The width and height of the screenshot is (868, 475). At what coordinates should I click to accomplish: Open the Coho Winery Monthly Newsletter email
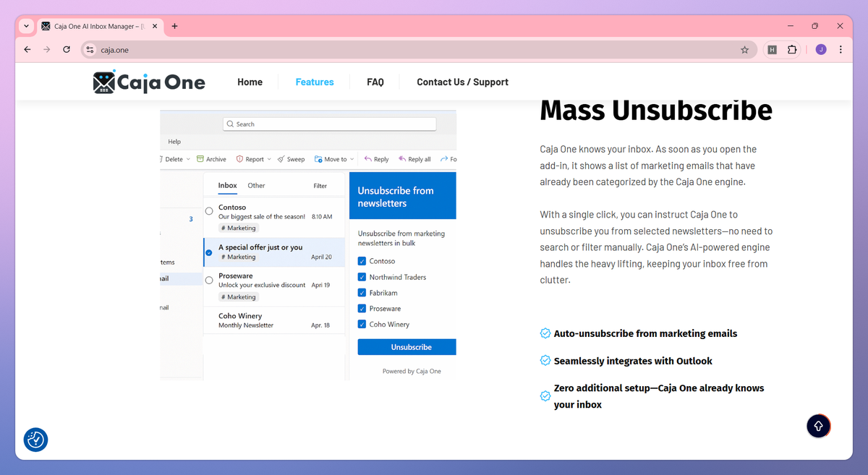click(274, 320)
